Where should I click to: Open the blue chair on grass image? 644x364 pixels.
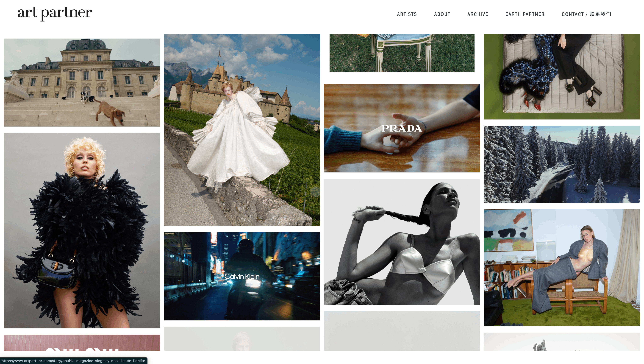coord(402,53)
